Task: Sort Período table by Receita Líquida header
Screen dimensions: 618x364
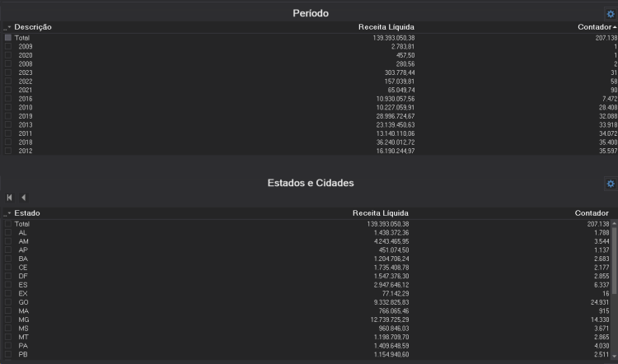Action: point(386,27)
